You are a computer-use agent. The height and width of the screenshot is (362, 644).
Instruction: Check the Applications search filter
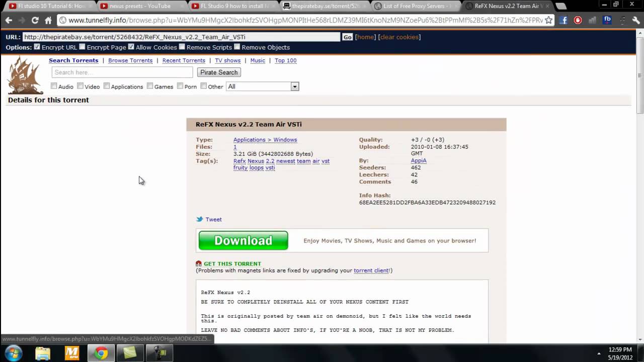[106, 86]
